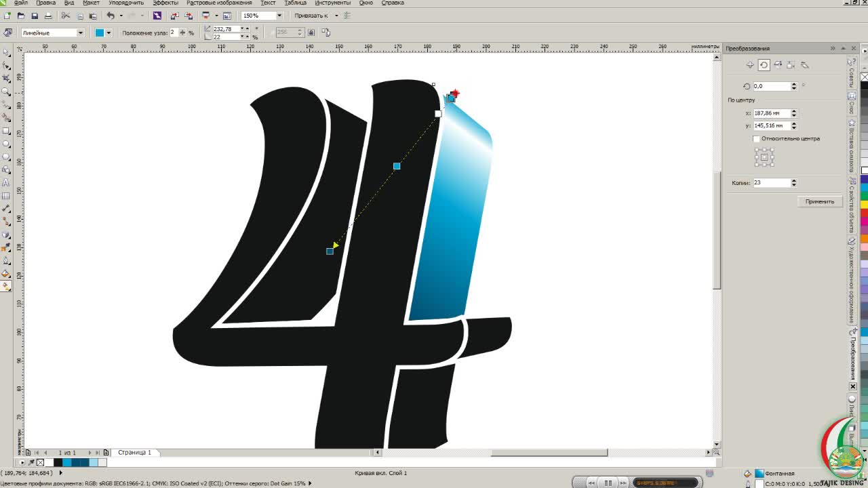Toggle the fill lock icon

point(311,33)
